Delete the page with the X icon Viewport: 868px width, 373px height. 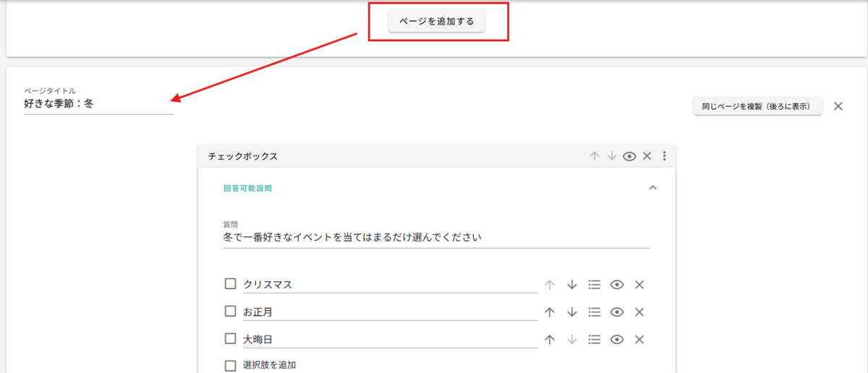coord(838,106)
